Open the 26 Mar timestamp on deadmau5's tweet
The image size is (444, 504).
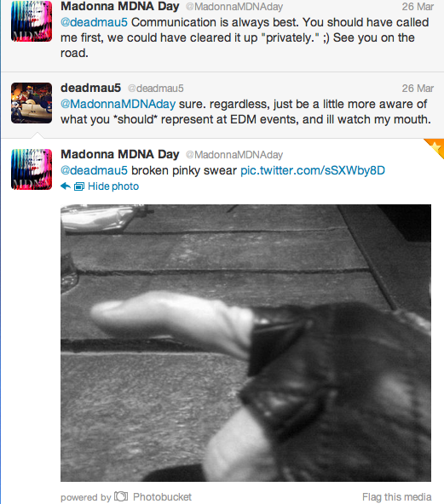[x=418, y=88]
